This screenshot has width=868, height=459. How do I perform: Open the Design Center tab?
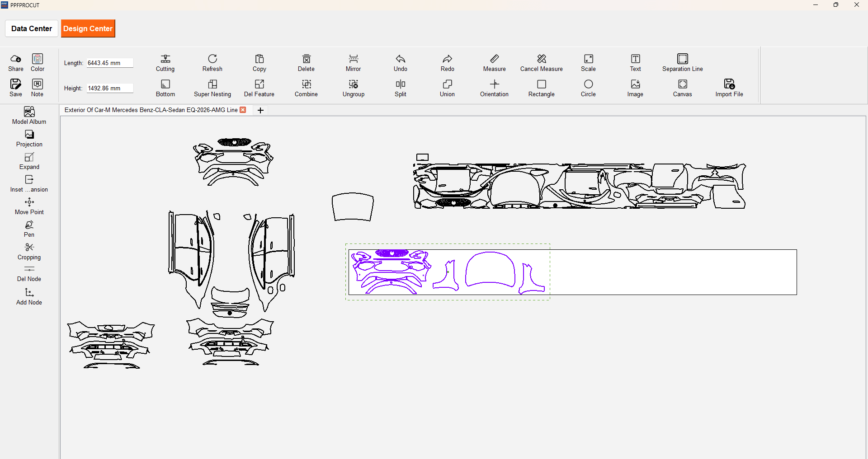[88, 28]
